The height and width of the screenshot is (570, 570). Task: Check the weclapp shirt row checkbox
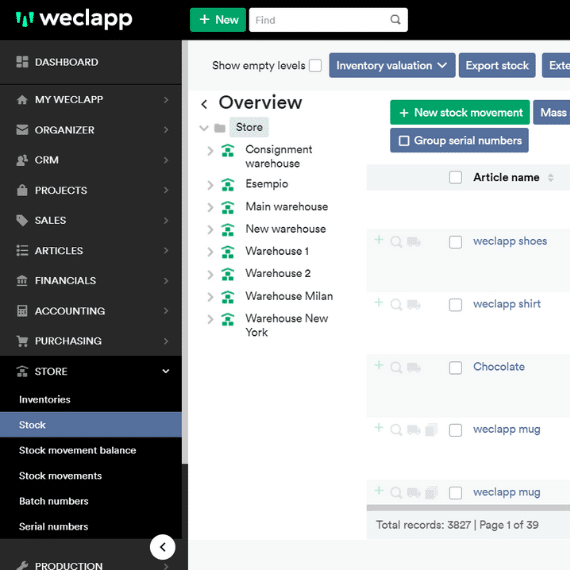click(455, 305)
